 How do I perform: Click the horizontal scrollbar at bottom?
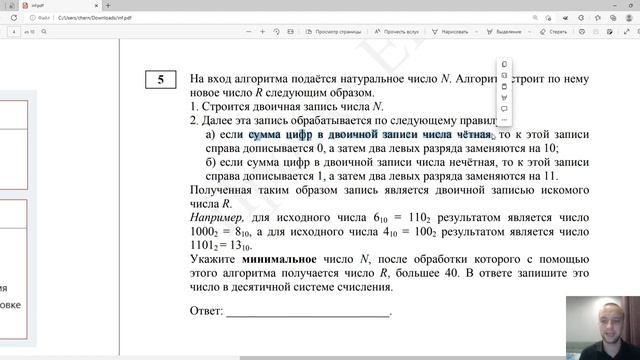[x=440, y=358]
